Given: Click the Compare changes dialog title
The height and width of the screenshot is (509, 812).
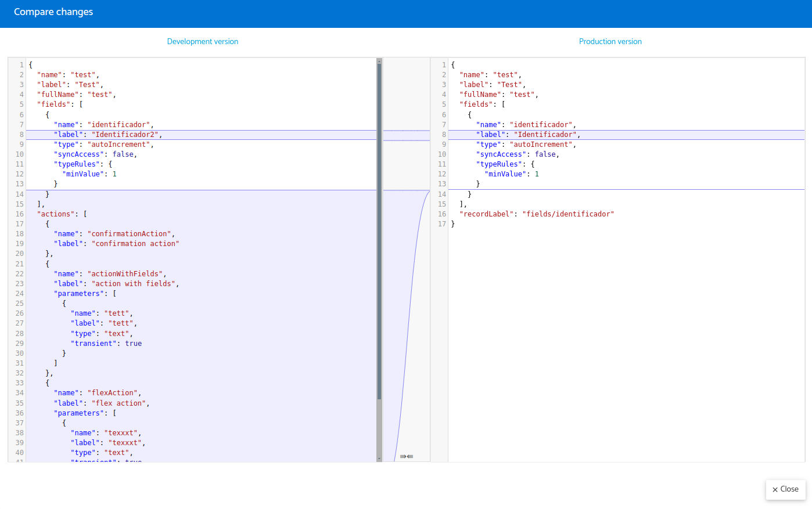Looking at the screenshot, I should [53, 12].
